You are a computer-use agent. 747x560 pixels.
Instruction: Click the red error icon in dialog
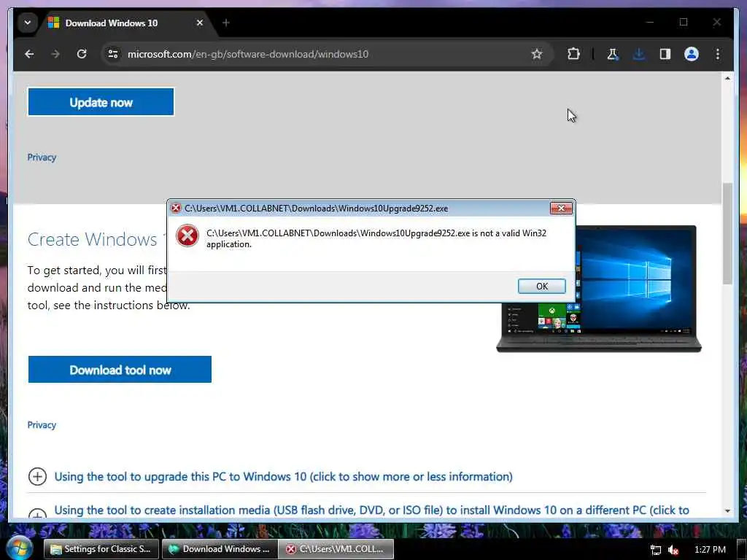pyautogui.click(x=187, y=236)
